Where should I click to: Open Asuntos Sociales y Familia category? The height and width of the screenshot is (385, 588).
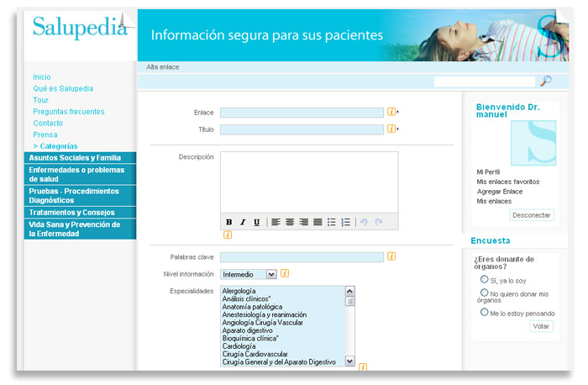point(80,157)
